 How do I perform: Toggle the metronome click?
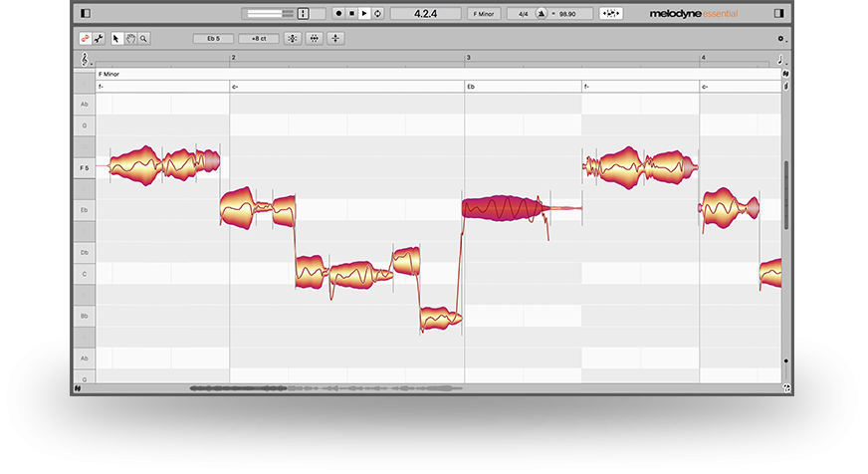[541, 14]
